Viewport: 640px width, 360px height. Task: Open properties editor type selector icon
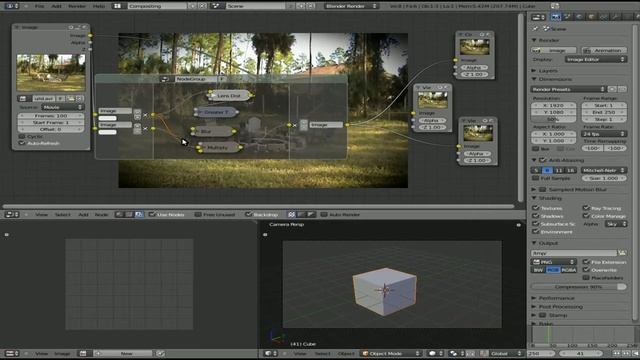coord(538,17)
